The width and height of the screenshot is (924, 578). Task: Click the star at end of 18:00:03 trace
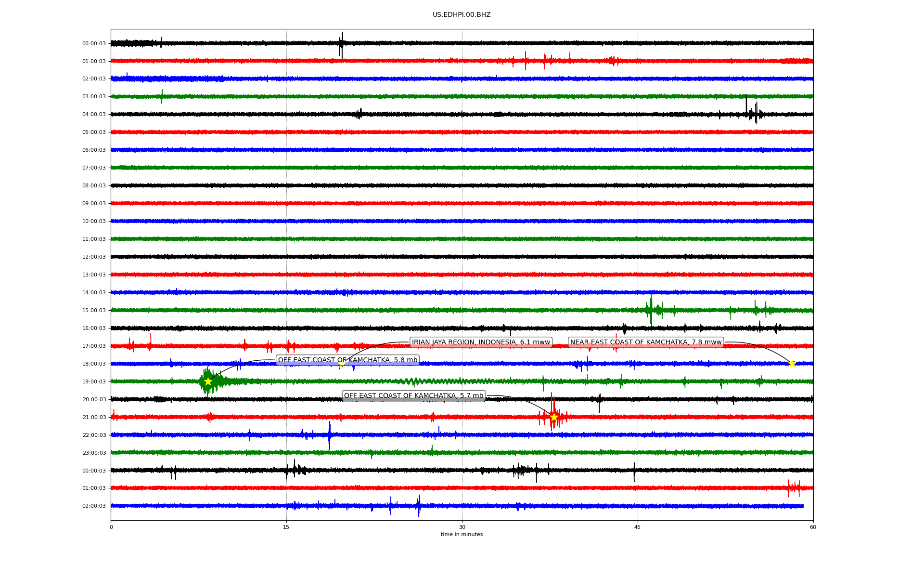click(792, 364)
